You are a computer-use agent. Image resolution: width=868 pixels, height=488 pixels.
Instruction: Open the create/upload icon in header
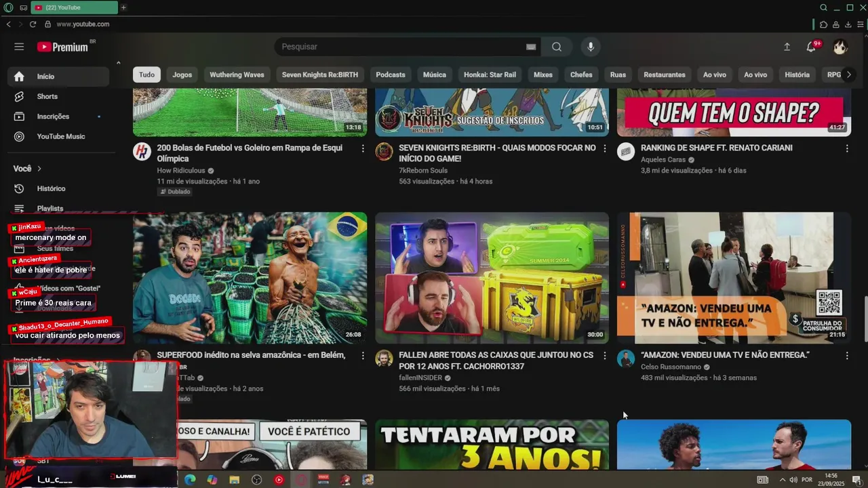[x=787, y=47]
